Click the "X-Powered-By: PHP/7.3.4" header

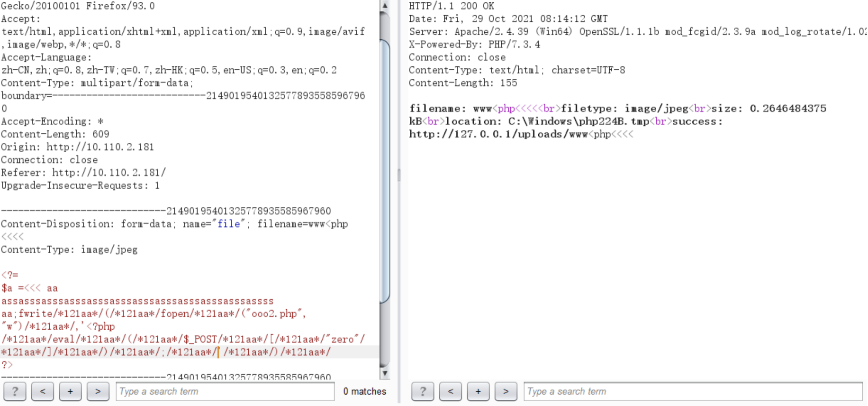click(474, 45)
